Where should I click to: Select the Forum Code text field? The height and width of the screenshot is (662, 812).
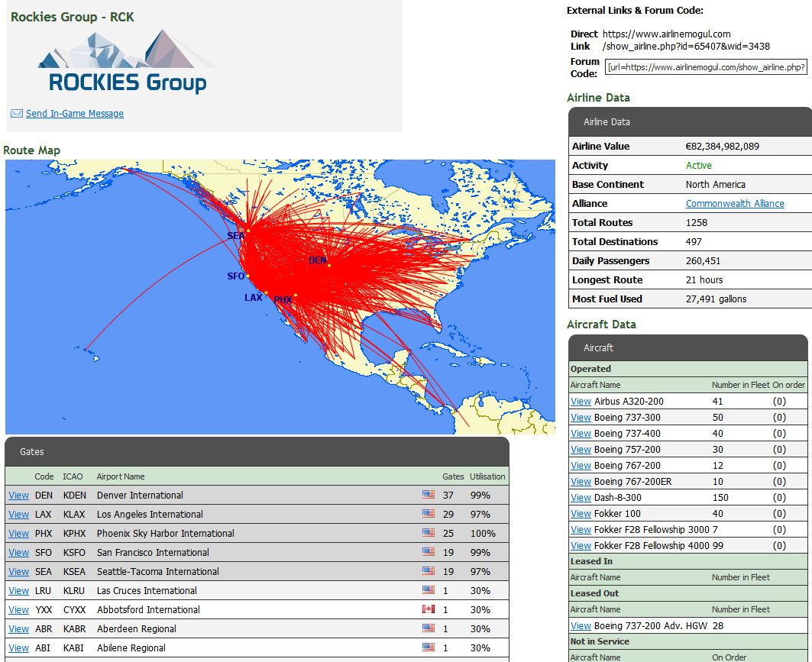706,67
